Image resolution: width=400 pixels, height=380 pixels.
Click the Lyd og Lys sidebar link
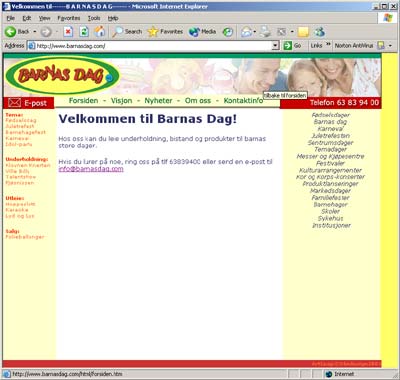(20, 216)
